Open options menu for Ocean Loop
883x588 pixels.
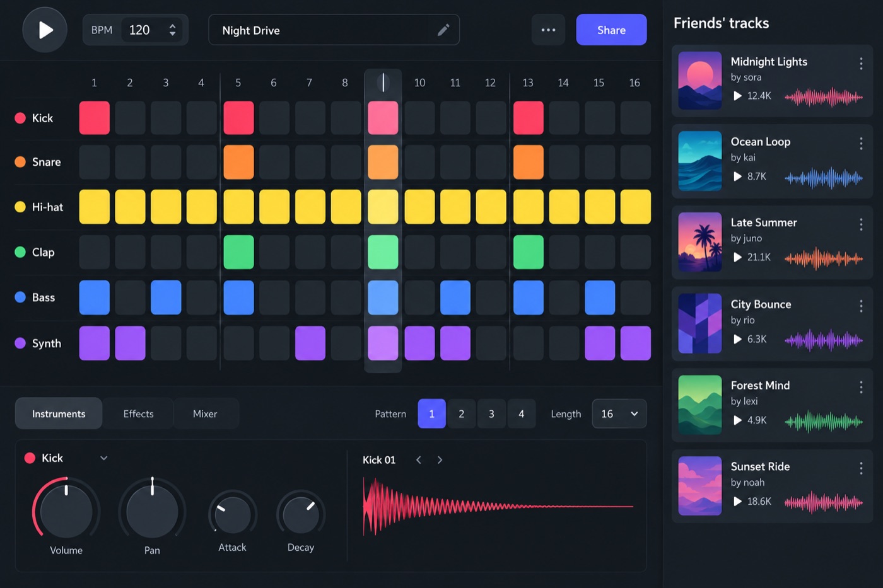(861, 144)
